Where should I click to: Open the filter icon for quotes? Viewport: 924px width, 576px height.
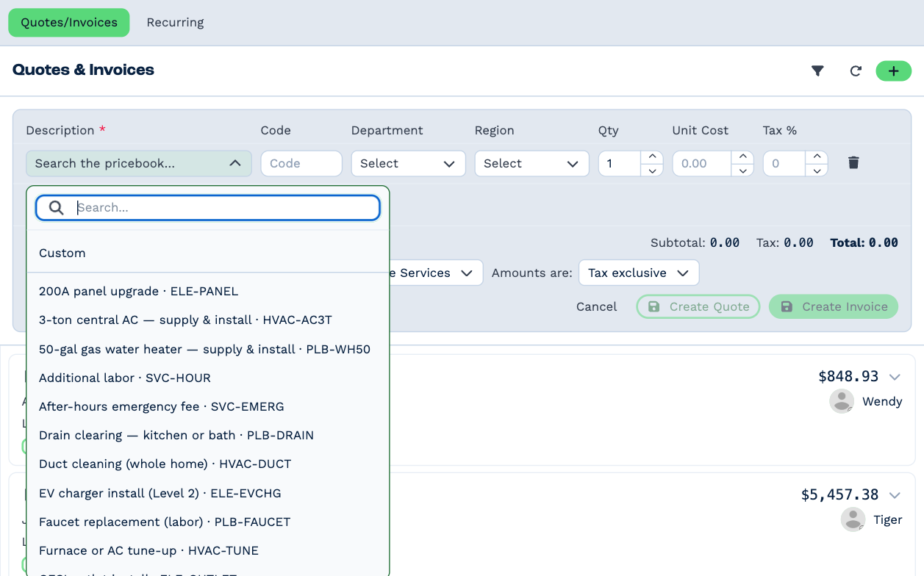coord(817,71)
